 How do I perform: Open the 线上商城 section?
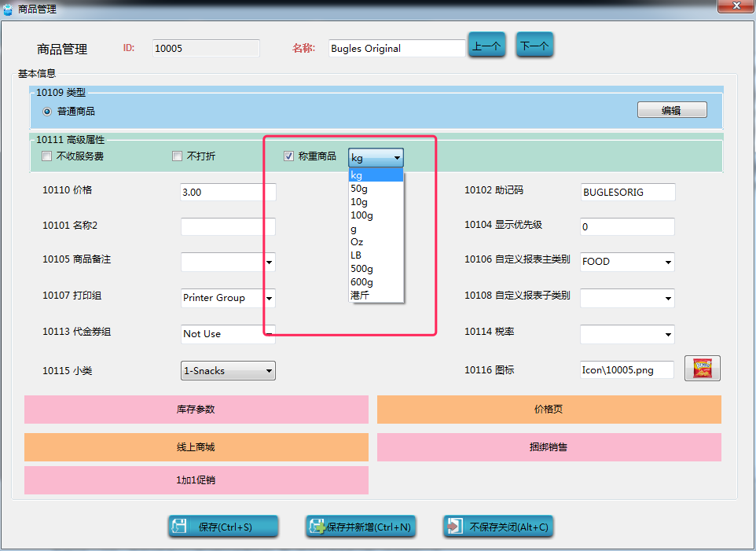[x=196, y=447]
